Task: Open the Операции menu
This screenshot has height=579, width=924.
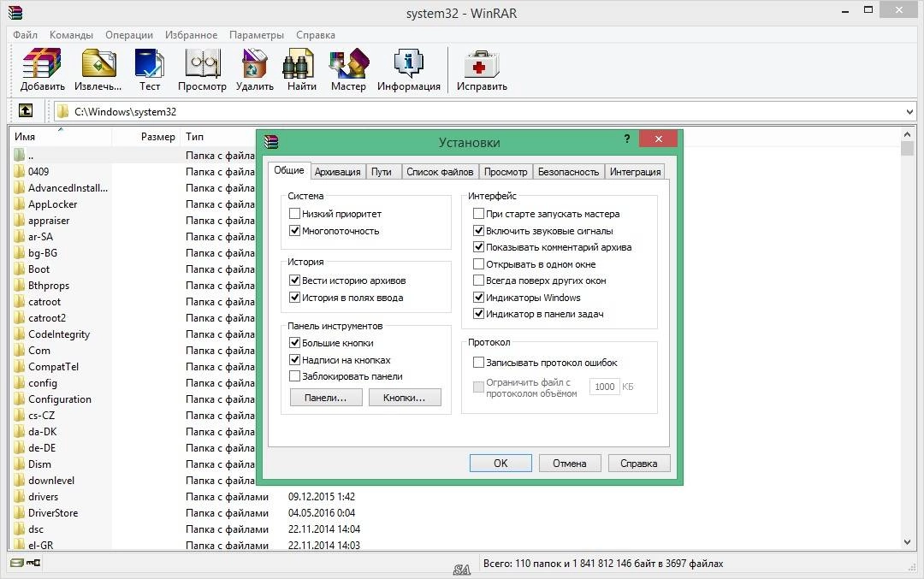Action: [129, 35]
